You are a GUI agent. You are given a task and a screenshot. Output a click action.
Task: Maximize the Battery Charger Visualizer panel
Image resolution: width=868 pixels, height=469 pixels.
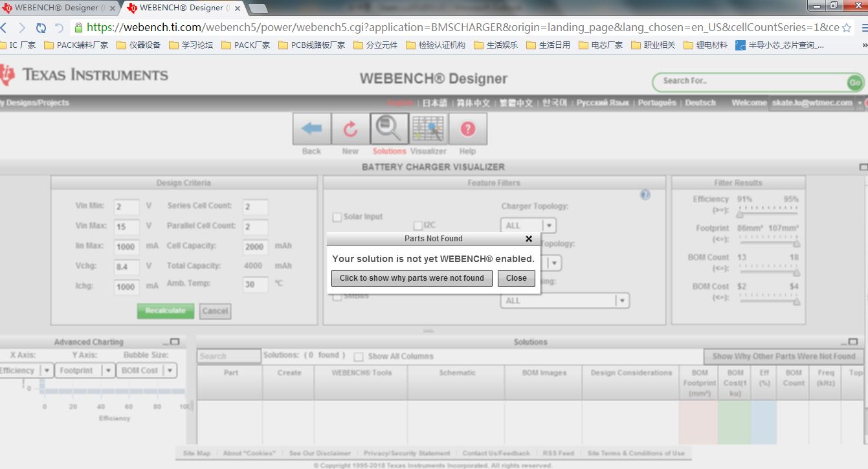(863, 167)
